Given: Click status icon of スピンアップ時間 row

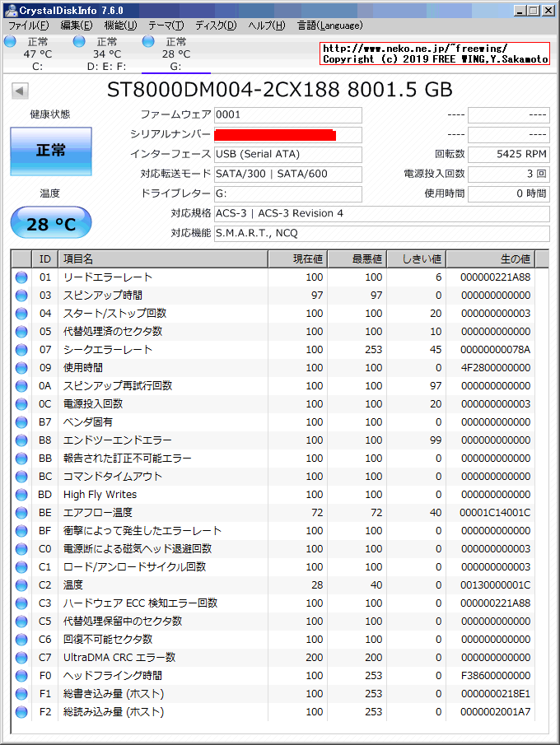Looking at the screenshot, I should (21, 296).
